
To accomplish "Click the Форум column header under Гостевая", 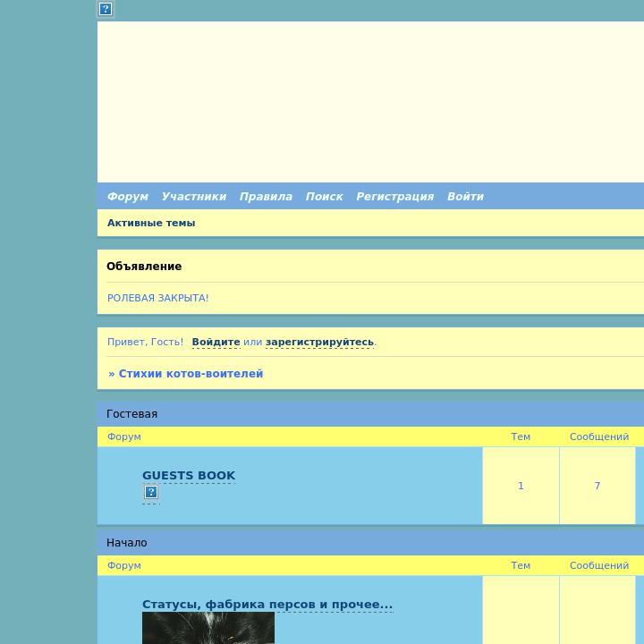I will [124, 436].
